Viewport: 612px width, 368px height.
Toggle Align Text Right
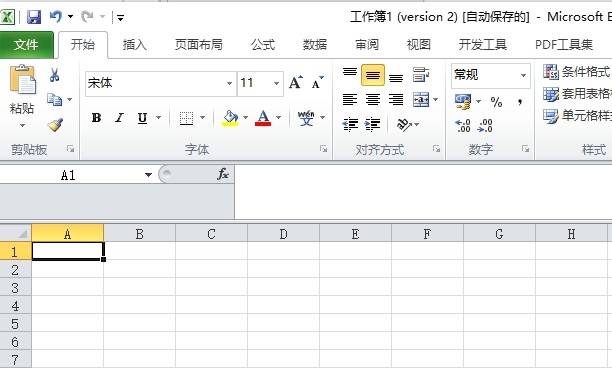coord(396,100)
